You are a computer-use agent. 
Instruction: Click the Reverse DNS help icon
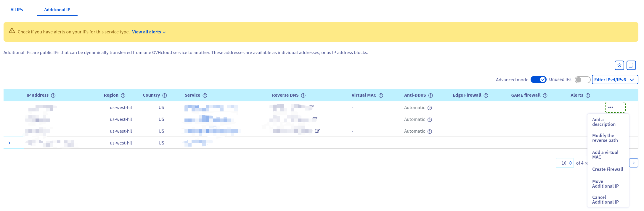pyautogui.click(x=303, y=95)
